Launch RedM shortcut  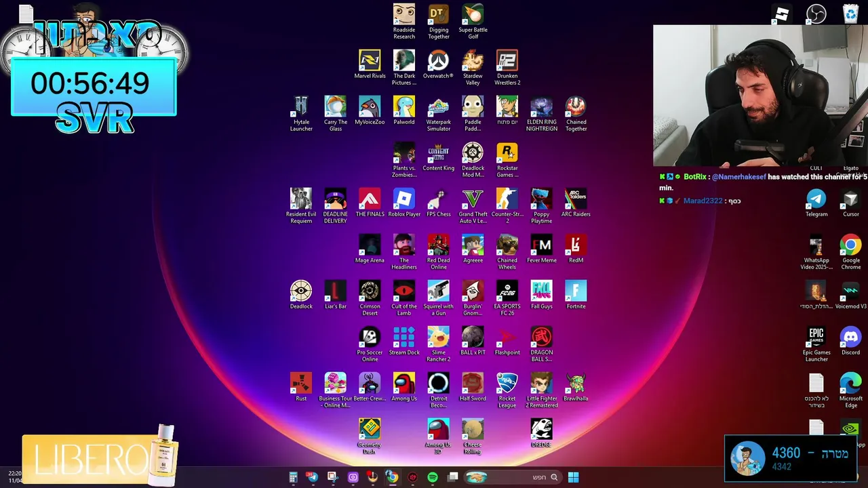click(x=576, y=249)
